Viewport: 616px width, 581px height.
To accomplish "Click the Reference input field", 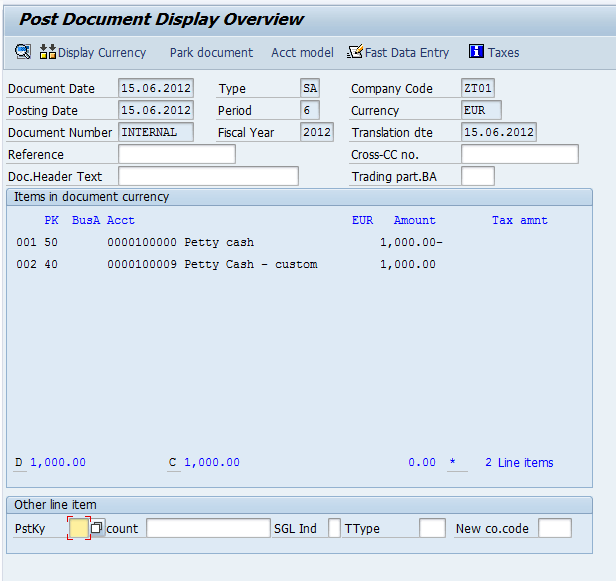I will [x=176, y=154].
